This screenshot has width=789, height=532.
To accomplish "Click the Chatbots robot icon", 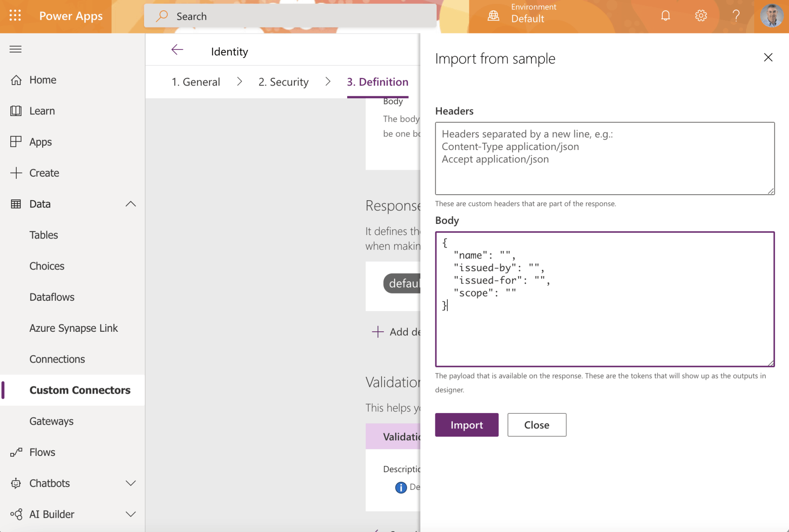I will tap(16, 483).
